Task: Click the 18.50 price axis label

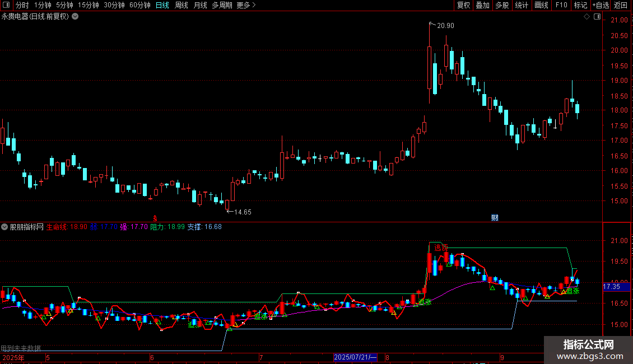Action: 619,96
